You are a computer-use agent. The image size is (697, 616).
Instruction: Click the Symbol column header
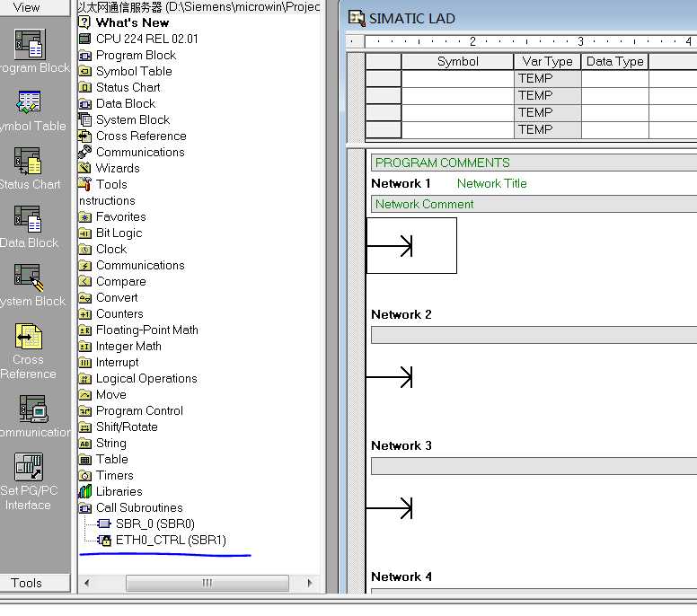pos(457,61)
